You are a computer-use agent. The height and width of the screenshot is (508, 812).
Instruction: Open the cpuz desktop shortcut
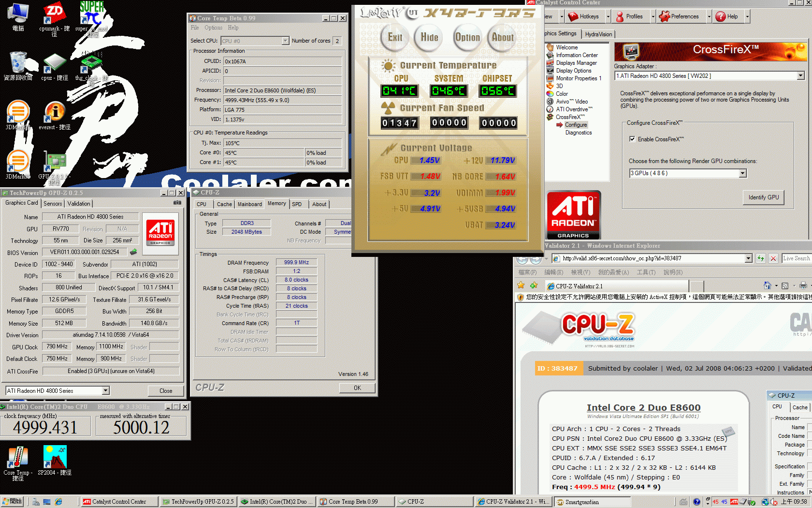click(54, 66)
